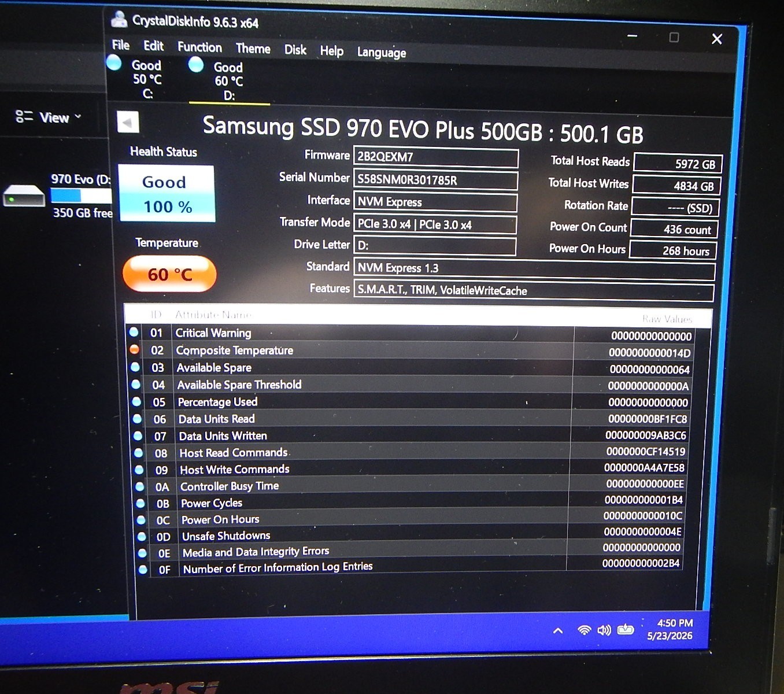Open the View dropdown in File Explorer

tap(49, 117)
